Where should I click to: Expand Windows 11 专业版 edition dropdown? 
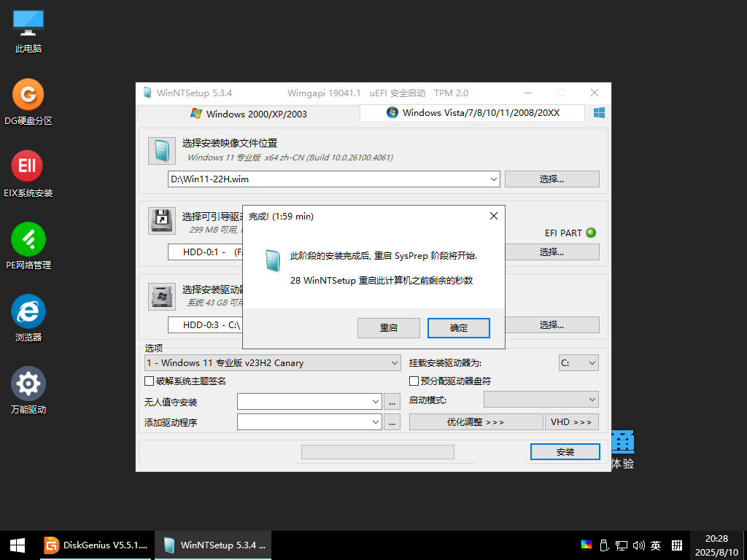click(x=395, y=363)
